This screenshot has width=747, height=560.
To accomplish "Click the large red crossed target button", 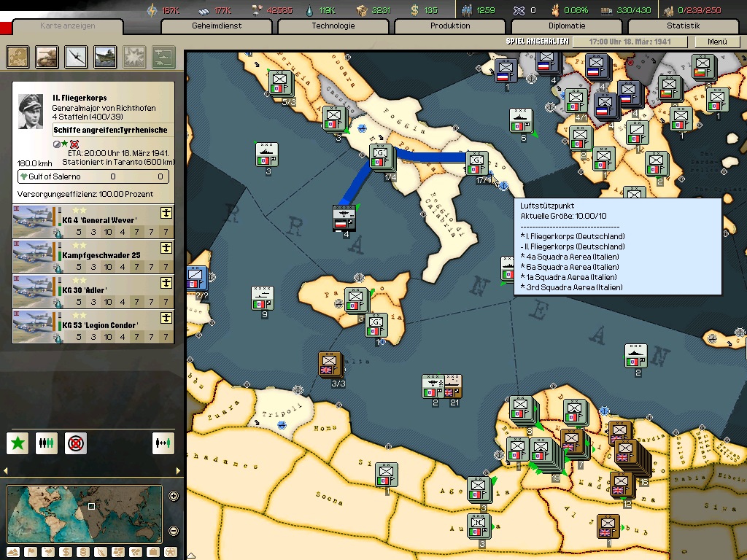I will point(76,443).
